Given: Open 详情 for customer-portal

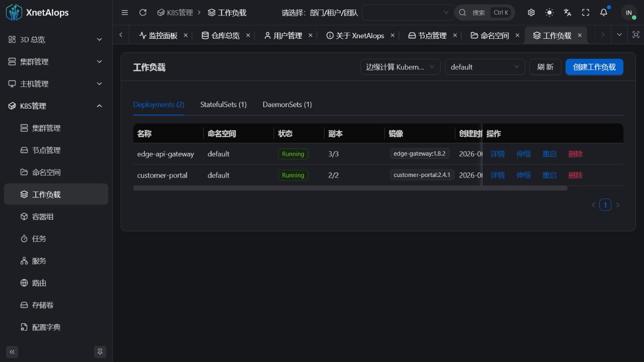Looking at the screenshot, I should pyautogui.click(x=498, y=175).
